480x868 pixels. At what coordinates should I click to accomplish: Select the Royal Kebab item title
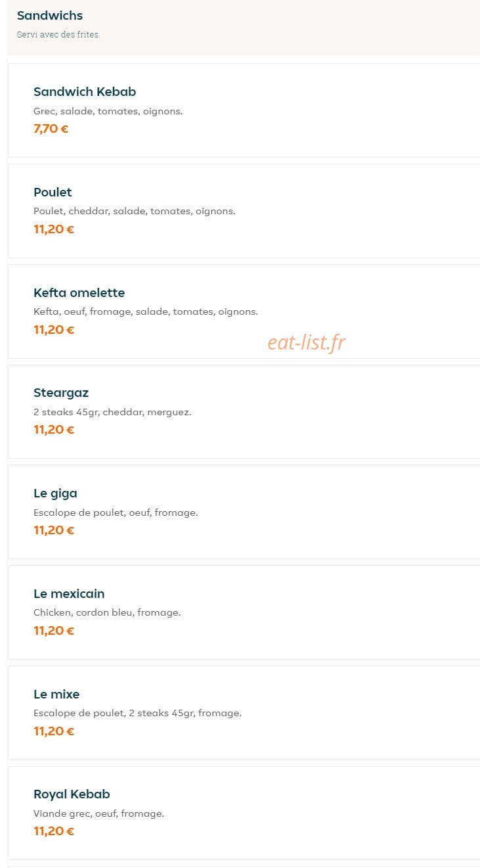(72, 794)
